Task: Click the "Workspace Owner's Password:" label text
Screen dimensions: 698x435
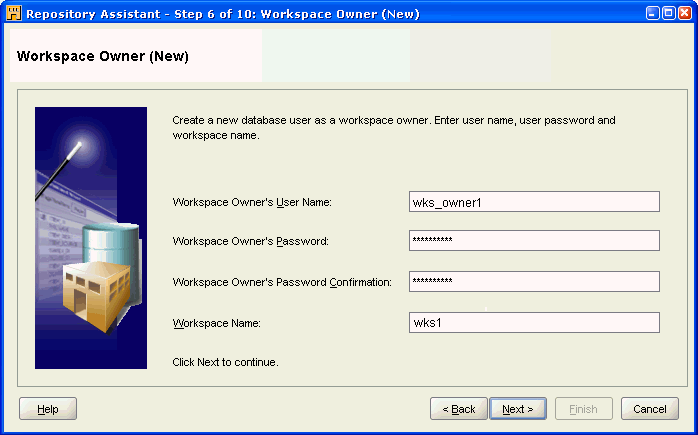Action: click(x=251, y=241)
